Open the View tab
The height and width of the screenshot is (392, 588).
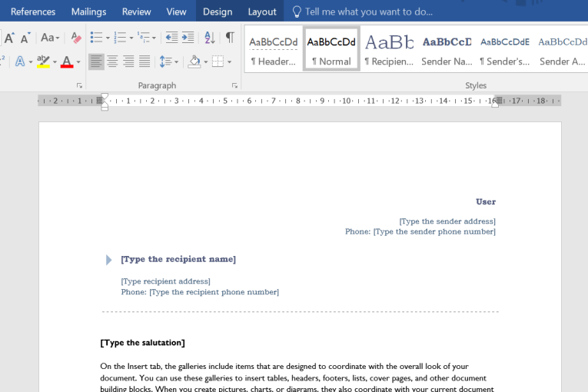click(x=176, y=12)
